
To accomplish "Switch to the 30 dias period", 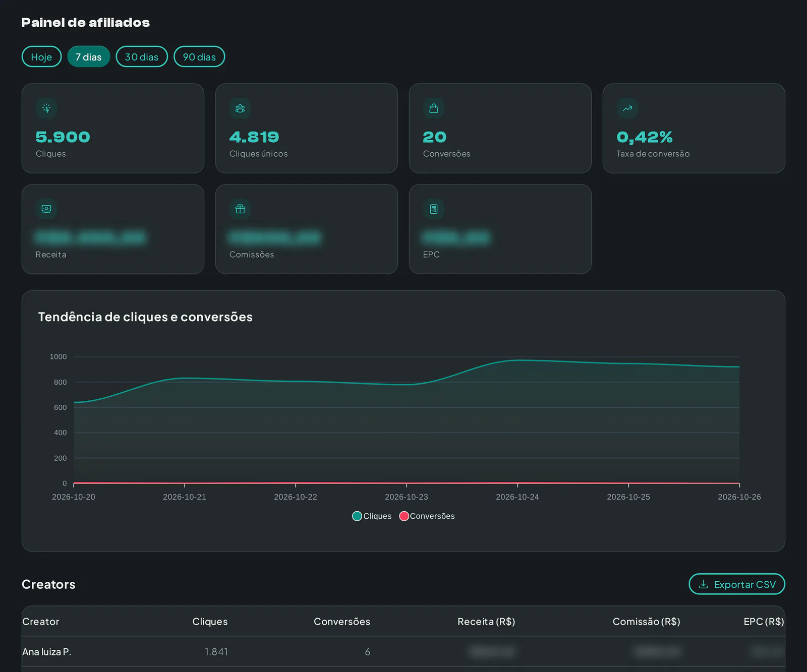I will point(142,56).
